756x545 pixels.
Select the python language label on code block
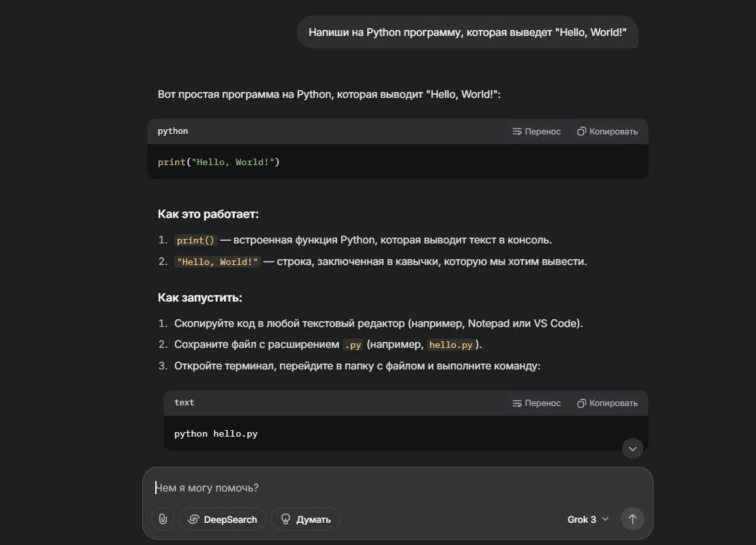coord(172,131)
